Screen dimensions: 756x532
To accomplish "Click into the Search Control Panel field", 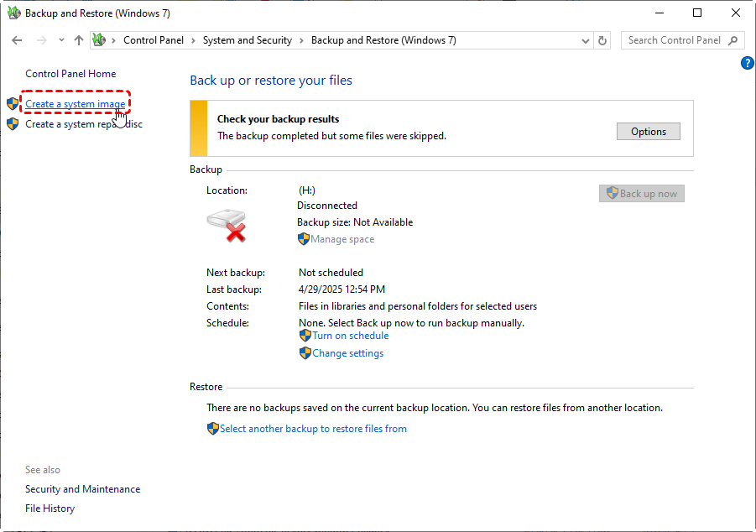I will click(674, 40).
